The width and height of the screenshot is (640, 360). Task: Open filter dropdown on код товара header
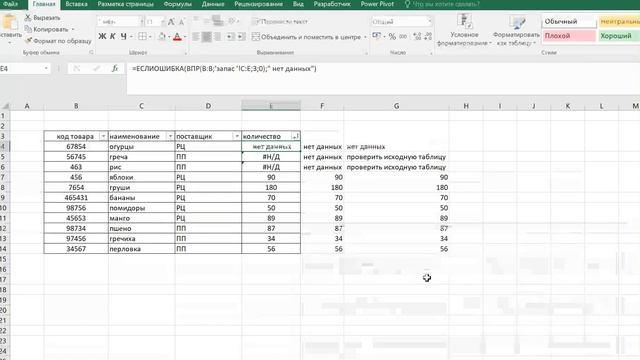tap(103, 136)
